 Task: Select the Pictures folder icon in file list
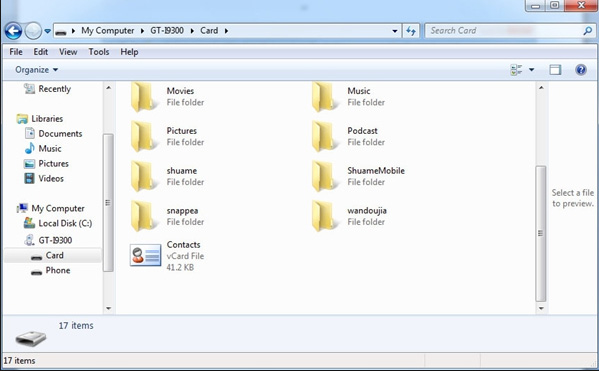click(x=143, y=136)
